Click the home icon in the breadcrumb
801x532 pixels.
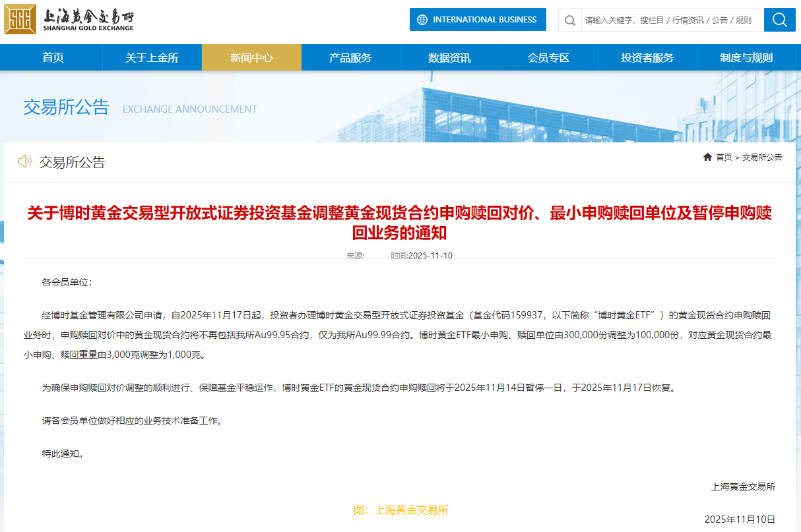click(707, 157)
